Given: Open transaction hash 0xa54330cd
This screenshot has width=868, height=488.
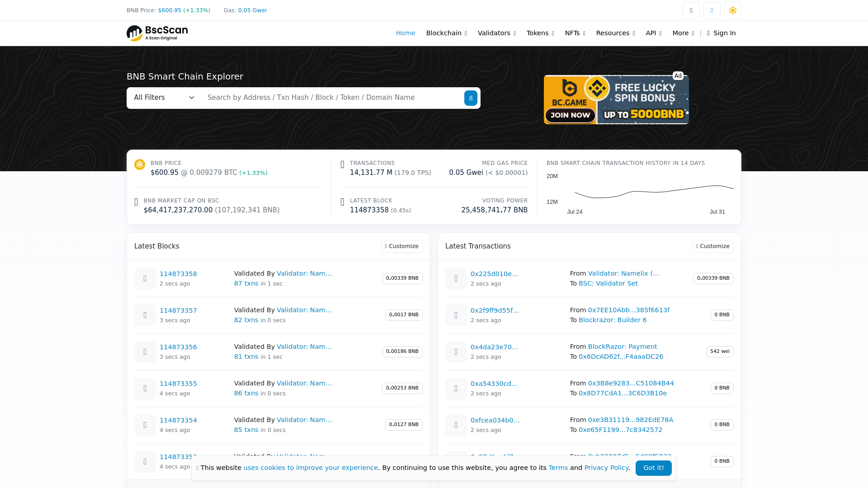Looking at the screenshot, I should point(494,384).
